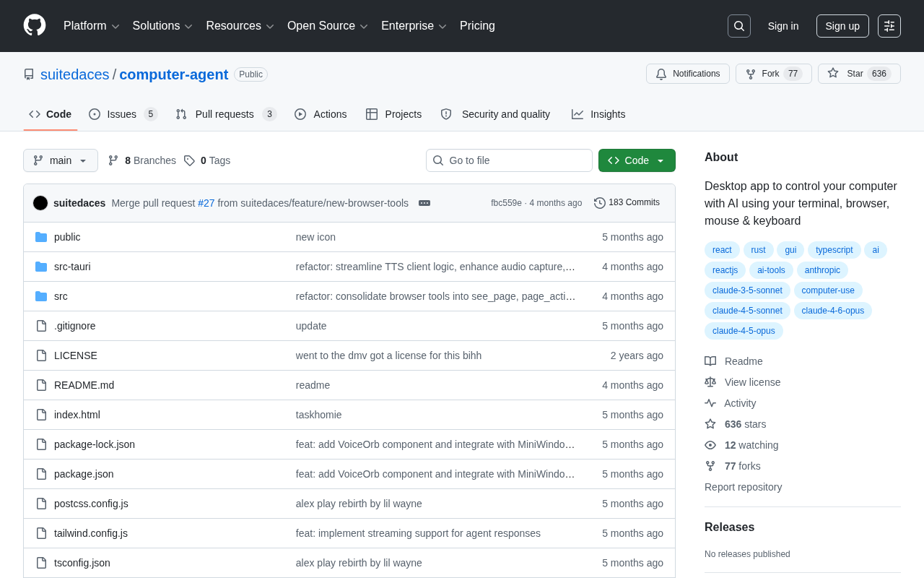The width and height of the screenshot is (924, 578).
Task: Select the anthropic topic tag
Action: click(x=822, y=270)
